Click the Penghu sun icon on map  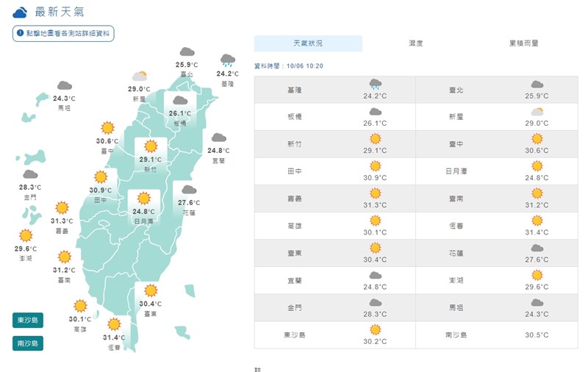(x=26, y=235)
